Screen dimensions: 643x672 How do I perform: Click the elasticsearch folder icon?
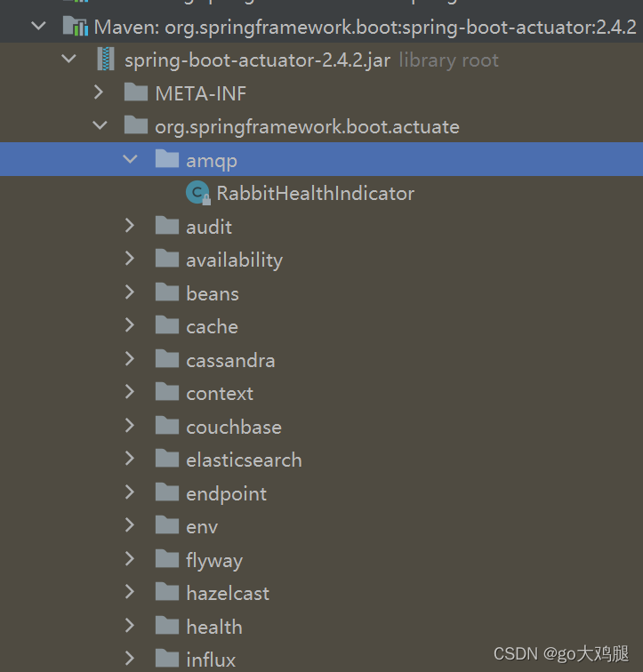point(166,458)
